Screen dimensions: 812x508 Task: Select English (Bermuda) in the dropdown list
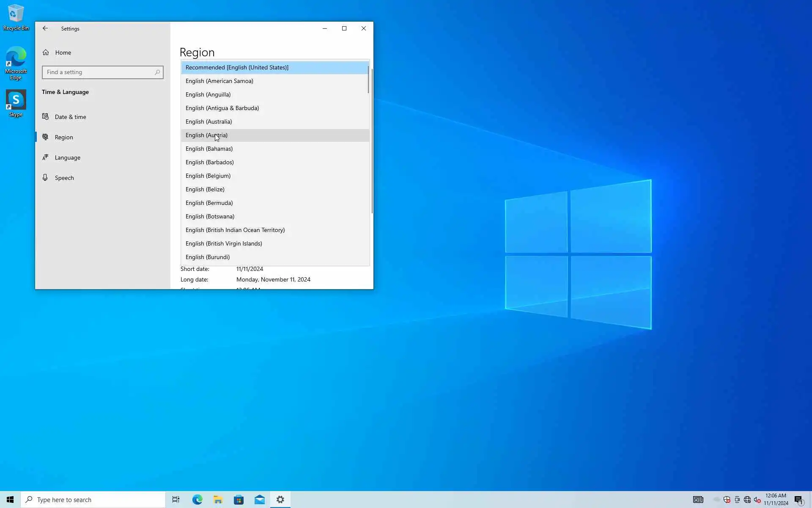pos(209,203)
